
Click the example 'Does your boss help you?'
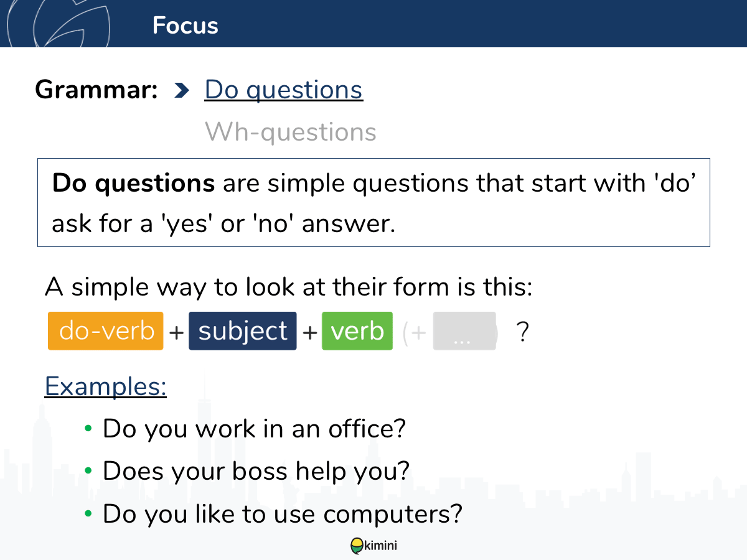(x=256, y=471)
